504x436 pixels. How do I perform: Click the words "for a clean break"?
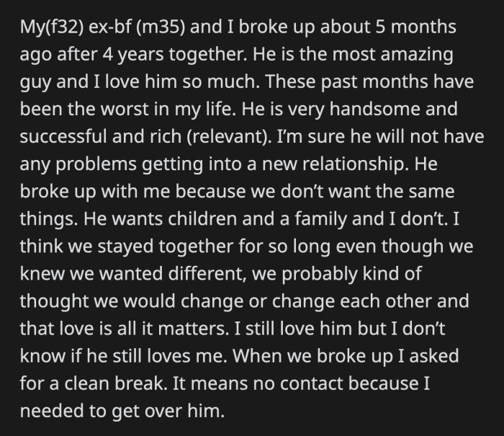tap(94, 383)
